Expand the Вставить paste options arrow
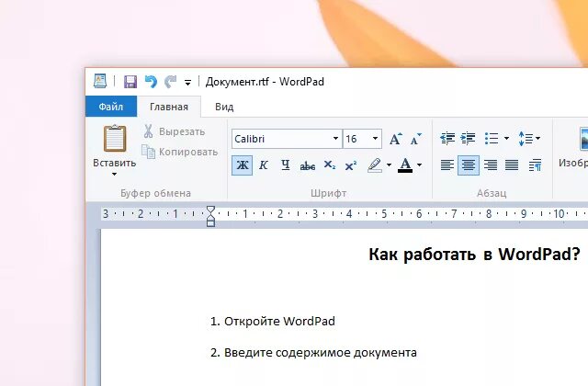The image size is (588, 386). [x=114, y=174]
